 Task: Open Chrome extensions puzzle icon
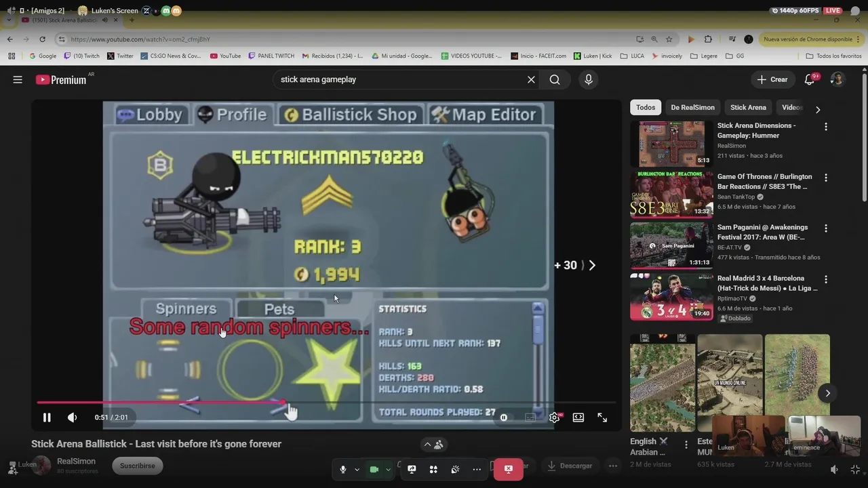pos(708,39)
